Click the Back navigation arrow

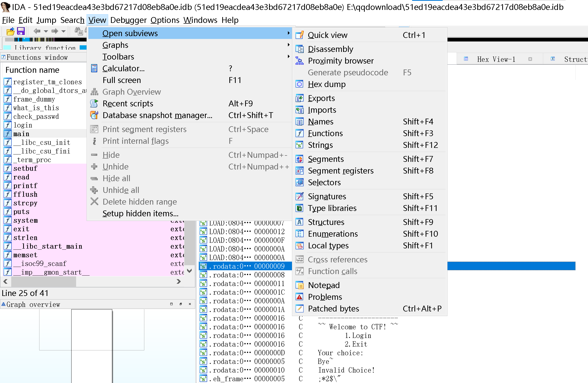(37, 31)
